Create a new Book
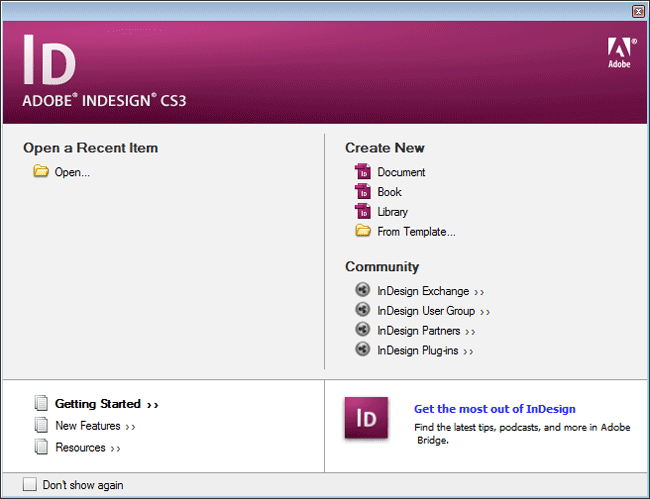650x499 pixels. [389, 192]
